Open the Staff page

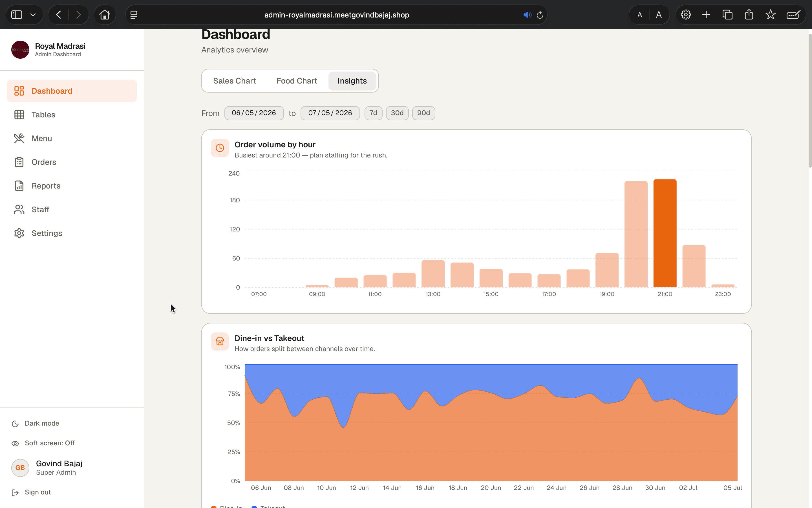[x=72, y=209]
